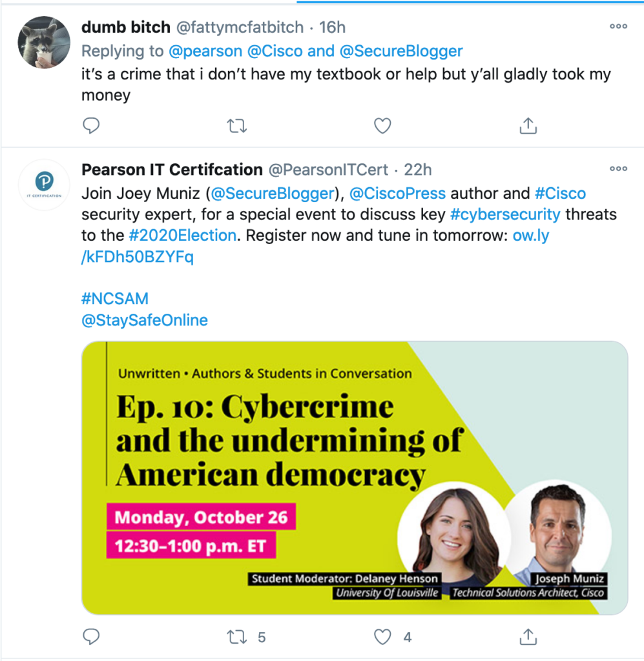The width and height of the screenshot is (644, 661).
Task: Like the Pearson IT Certification tweet
Action: click(383, 637)
